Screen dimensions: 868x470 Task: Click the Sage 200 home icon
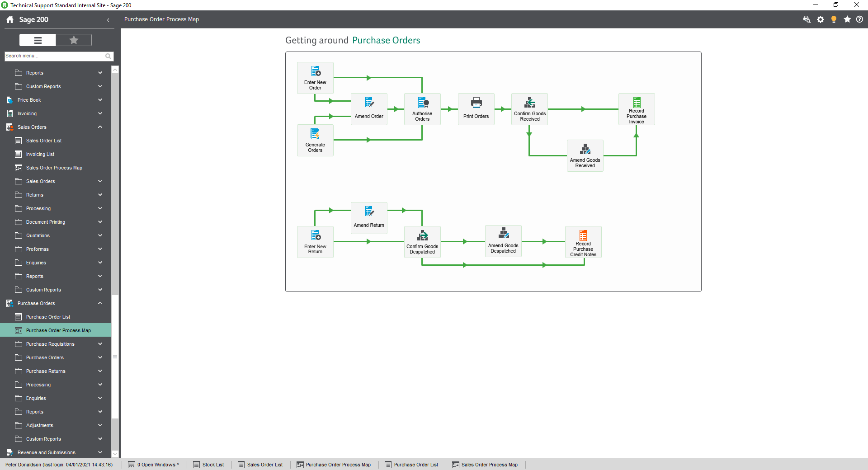pos(9,19)
